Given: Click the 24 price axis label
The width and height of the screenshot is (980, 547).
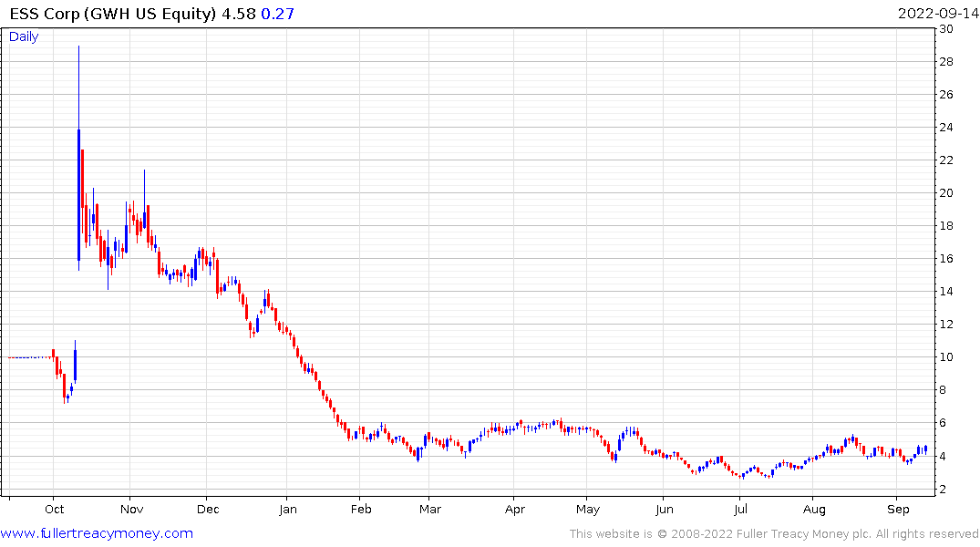Looking at the screenshot, I should click(x=946, y=128).
